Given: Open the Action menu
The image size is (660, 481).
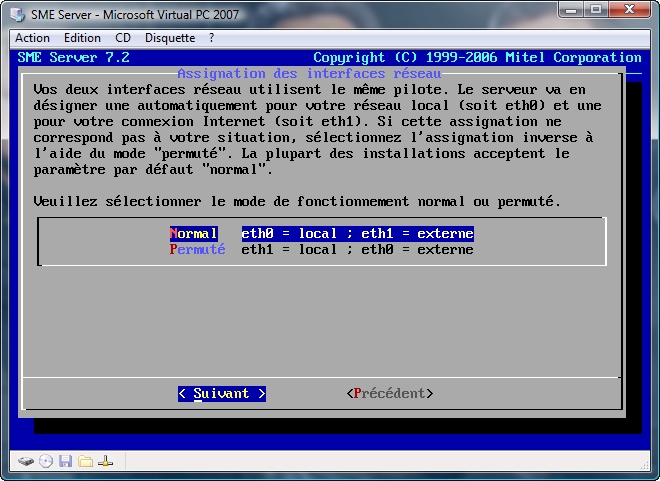Looking at the screenshot, I should 32,38.
